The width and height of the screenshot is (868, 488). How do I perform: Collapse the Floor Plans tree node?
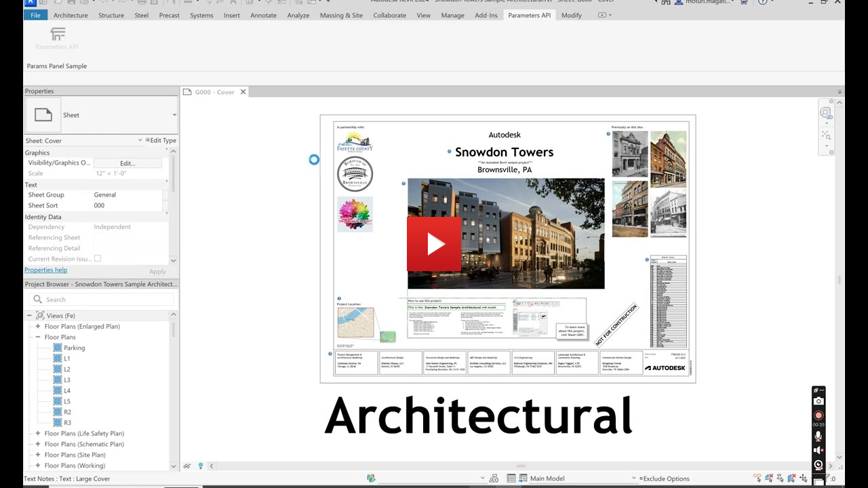(38, 338)
